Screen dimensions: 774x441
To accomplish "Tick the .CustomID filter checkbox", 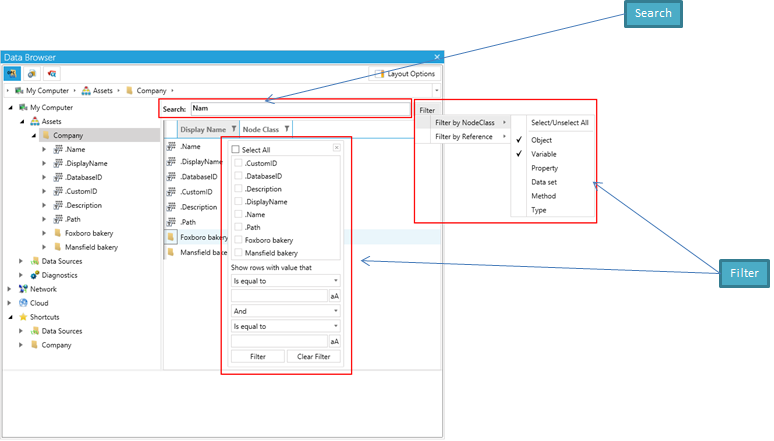I will click(238, 163).
